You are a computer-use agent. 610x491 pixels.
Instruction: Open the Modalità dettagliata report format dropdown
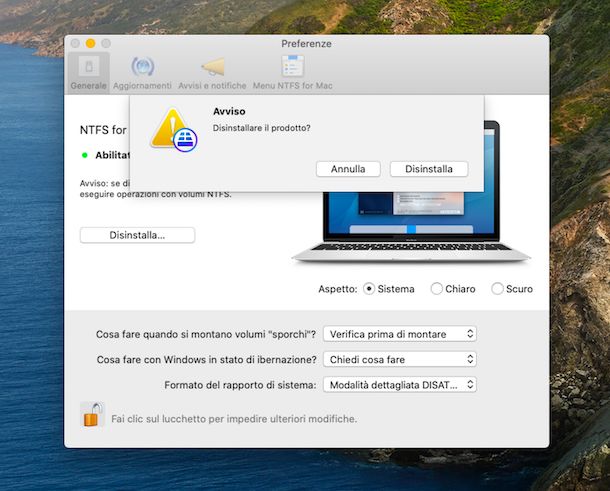coord(400,385)
